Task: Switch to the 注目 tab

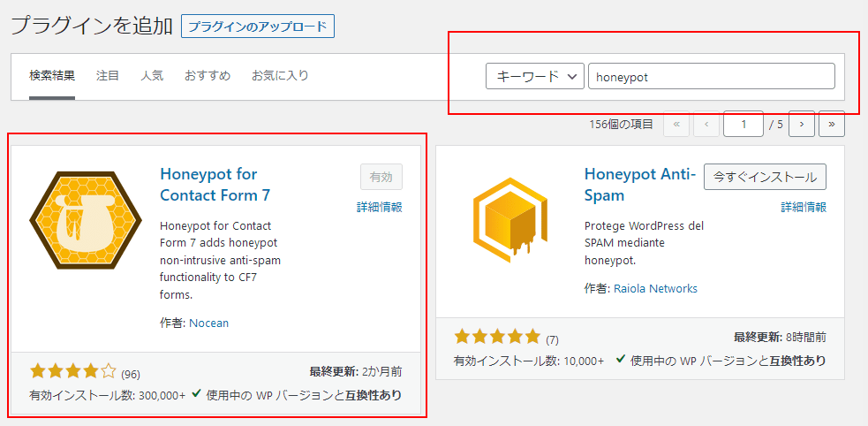Action: coord(108,76)
